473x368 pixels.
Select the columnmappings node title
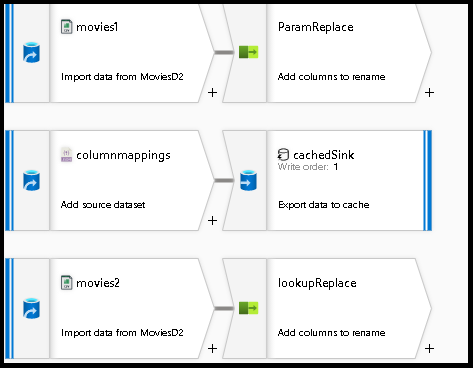[x=123, y=155]
